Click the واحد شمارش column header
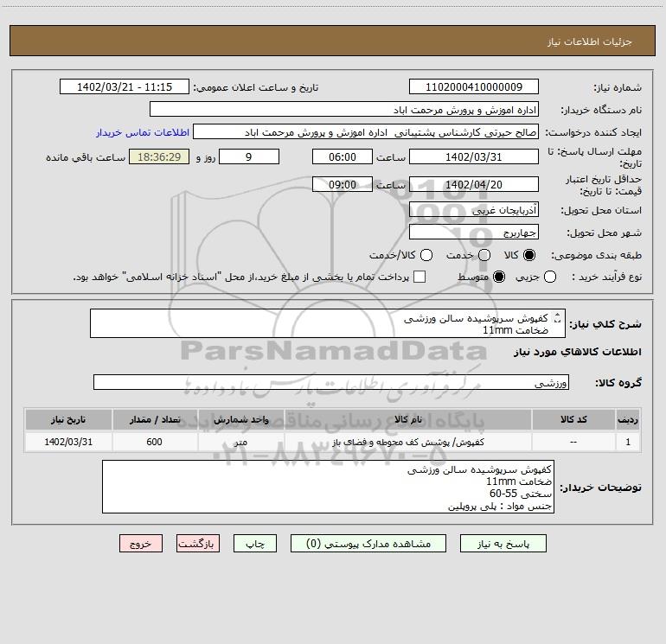Viewport: 666px width, 644px height. point(240,419)
